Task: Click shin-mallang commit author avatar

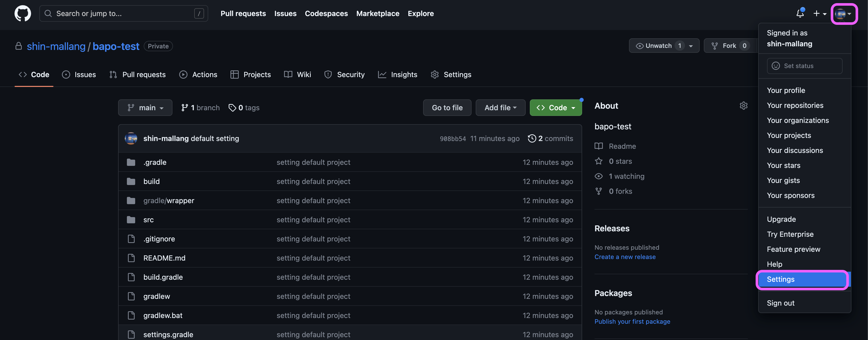Action: 131,138
